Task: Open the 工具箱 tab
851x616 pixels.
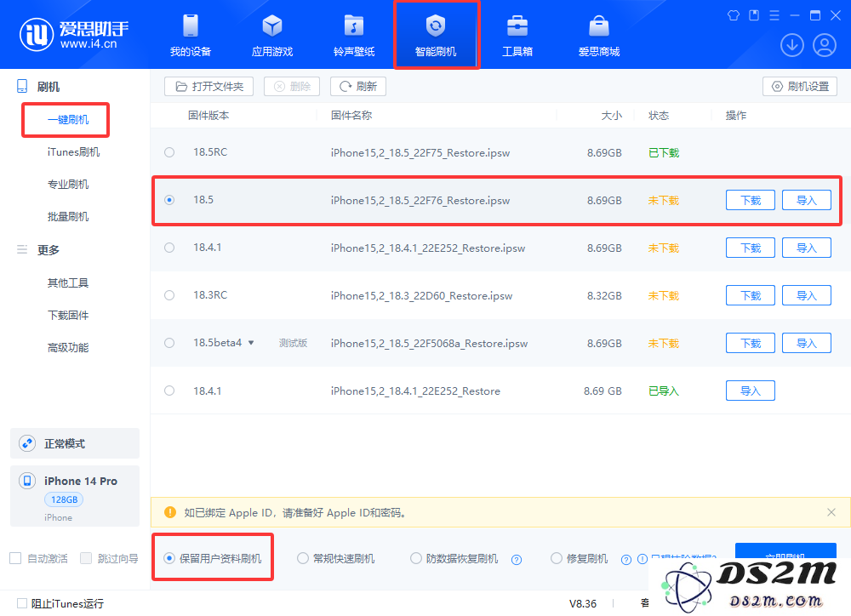Action: coord(517,35)
